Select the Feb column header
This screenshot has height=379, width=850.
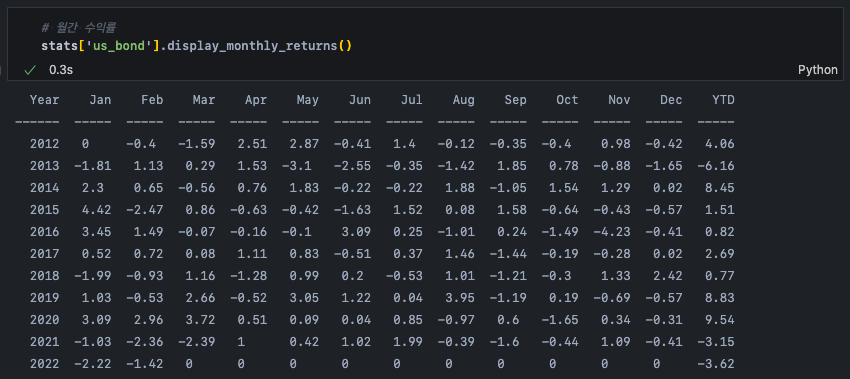coord(152,100)
